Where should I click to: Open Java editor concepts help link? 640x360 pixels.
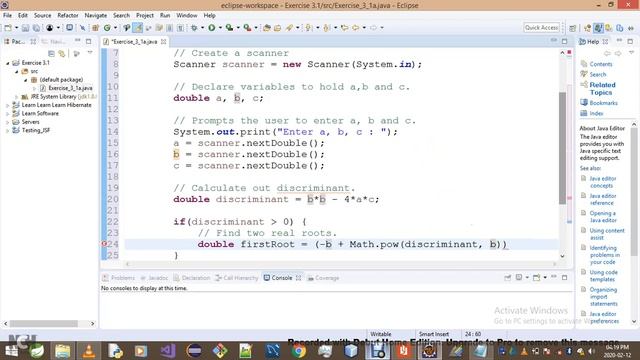[602, 182]
